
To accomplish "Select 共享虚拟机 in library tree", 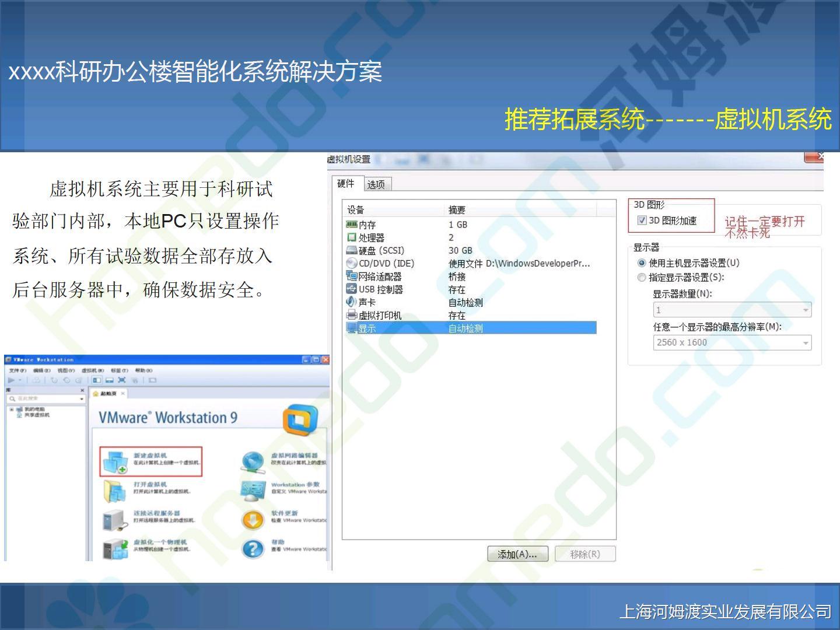I will (x=34, y=415).
